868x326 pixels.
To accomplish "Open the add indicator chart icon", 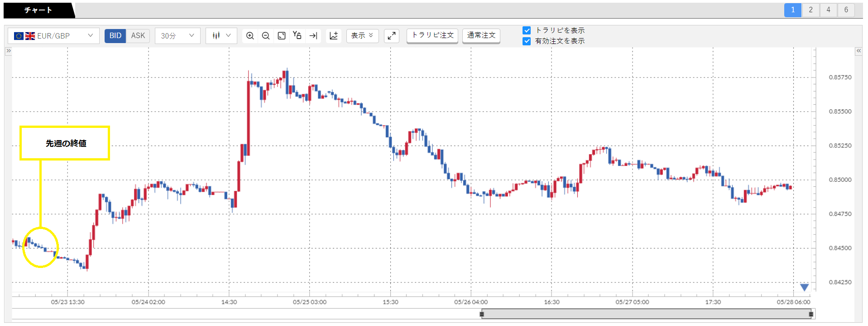I will tap(334, 36).
